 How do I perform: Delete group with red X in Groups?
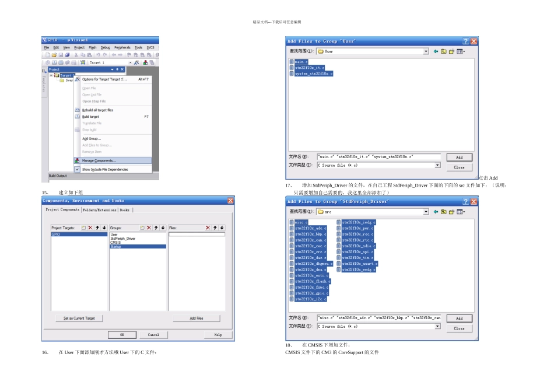(149, 228)
